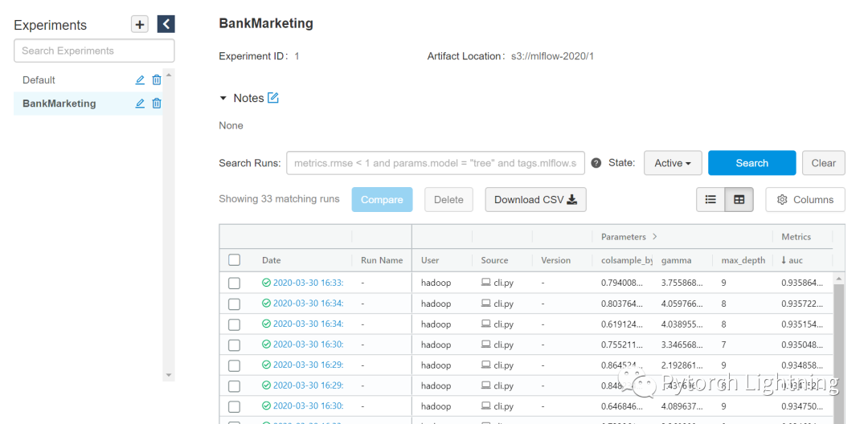Click gamma value 4.038955
868x424 pixels.
[682, 324]
